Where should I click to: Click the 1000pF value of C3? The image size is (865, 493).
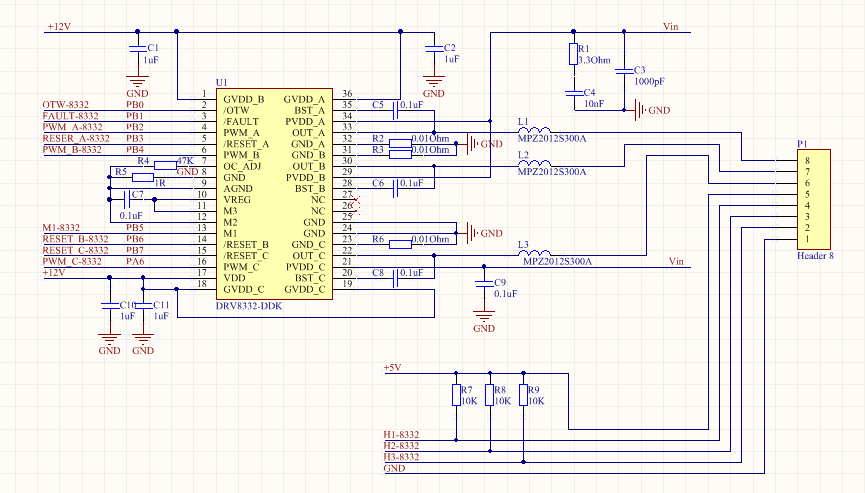[x=649, y=82]
